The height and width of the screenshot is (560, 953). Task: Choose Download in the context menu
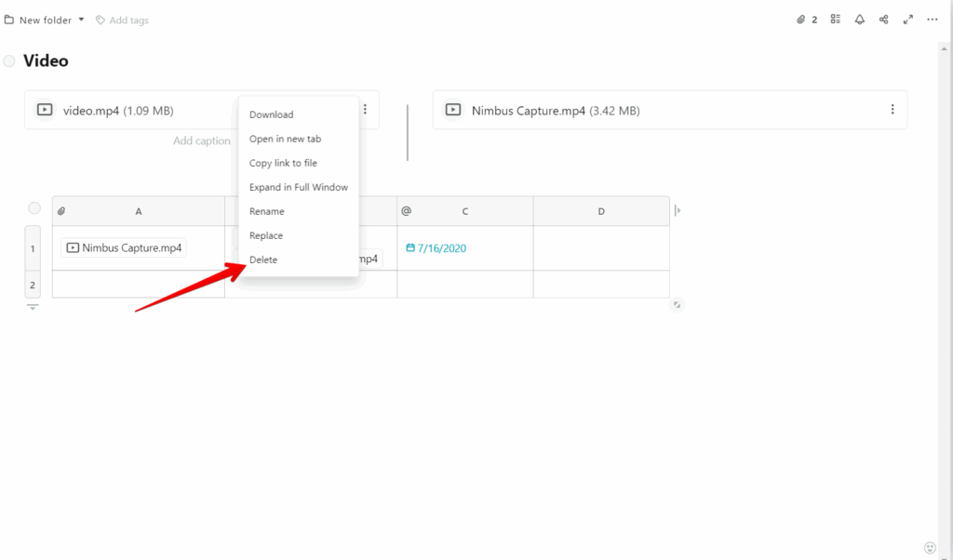pos(271,114)
